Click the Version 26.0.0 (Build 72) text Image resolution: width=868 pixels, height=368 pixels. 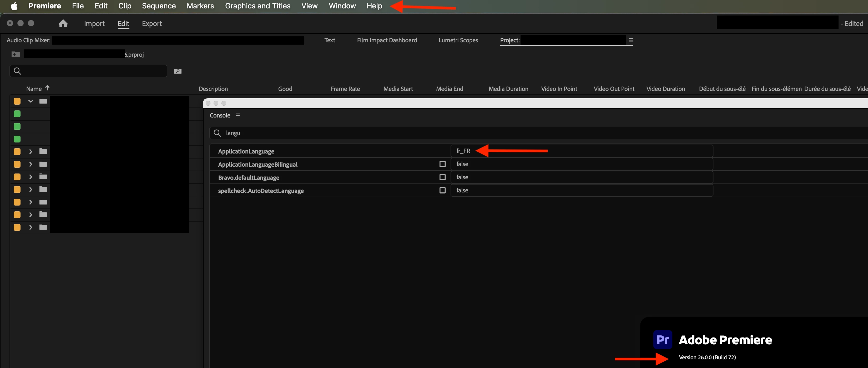[x=707, y=357]
